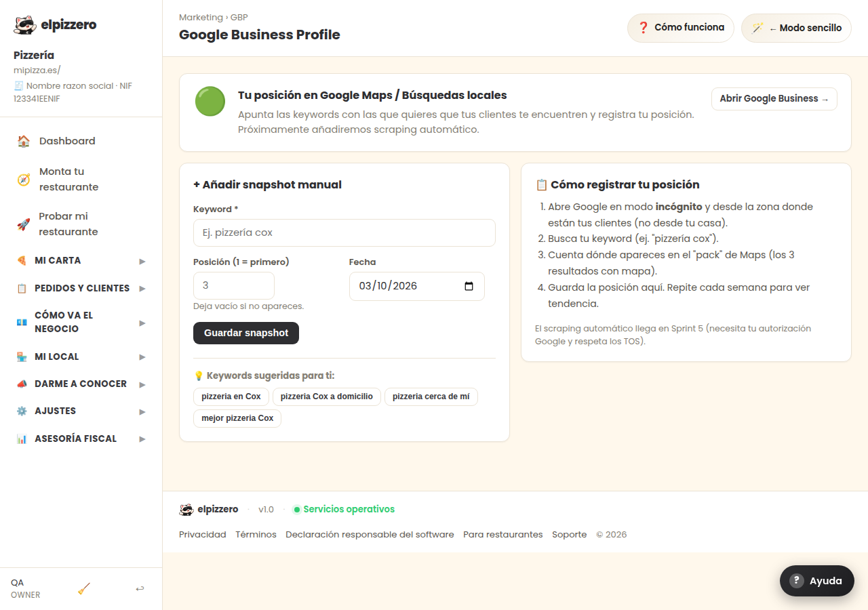Click the money icon next to CÓMO VA EL NEGOCIO
Screen dimensions: 868x610
pos(22,322)
